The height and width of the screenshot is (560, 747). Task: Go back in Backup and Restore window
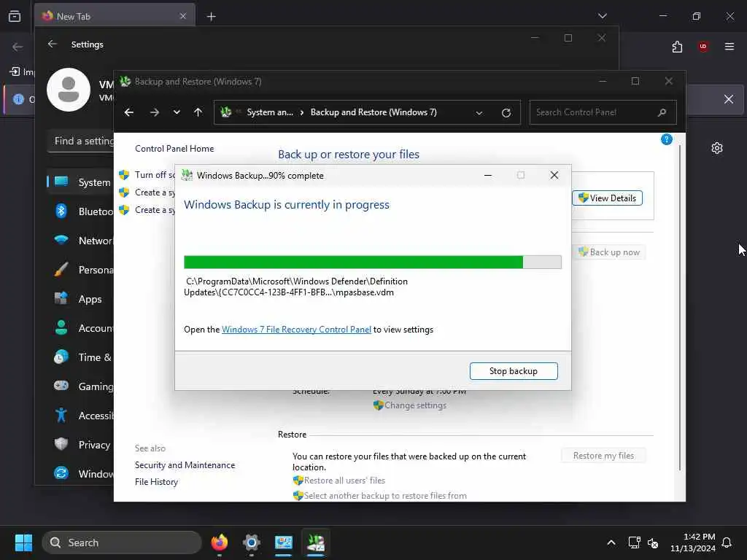click(128, 112)
